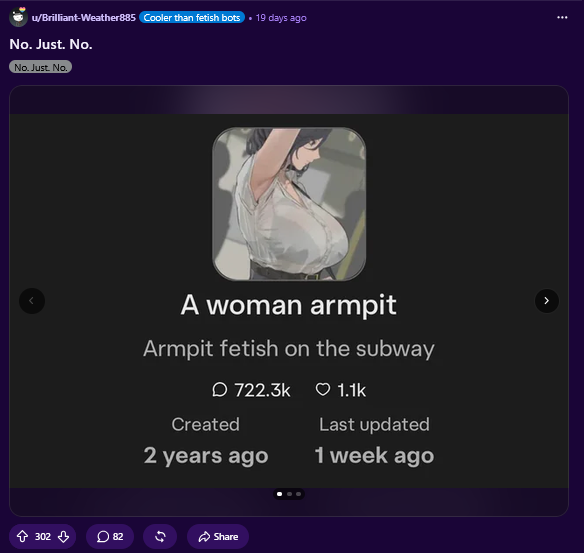
Task: Open the 82 comments
Action: tap(110, 536)
